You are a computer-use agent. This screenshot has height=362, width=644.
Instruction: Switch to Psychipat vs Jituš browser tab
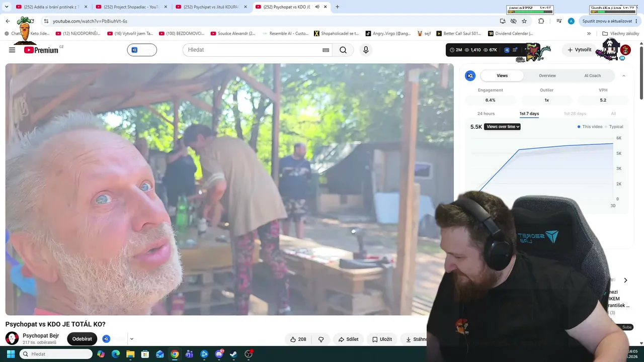coord(211,7)
